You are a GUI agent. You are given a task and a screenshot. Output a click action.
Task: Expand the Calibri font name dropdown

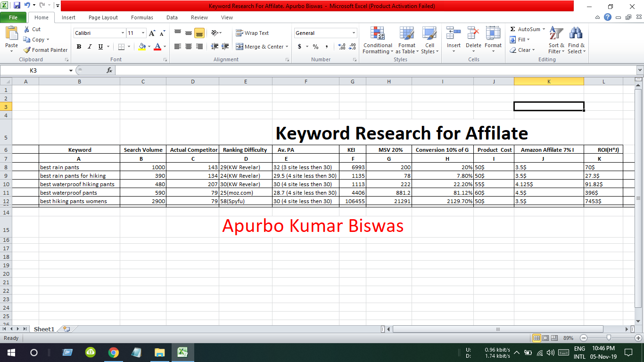coord(123,33)
